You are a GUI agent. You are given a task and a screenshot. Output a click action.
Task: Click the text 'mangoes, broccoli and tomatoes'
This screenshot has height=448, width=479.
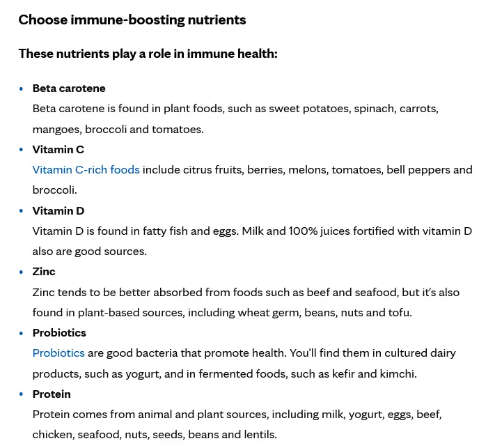tap(118, 129)
